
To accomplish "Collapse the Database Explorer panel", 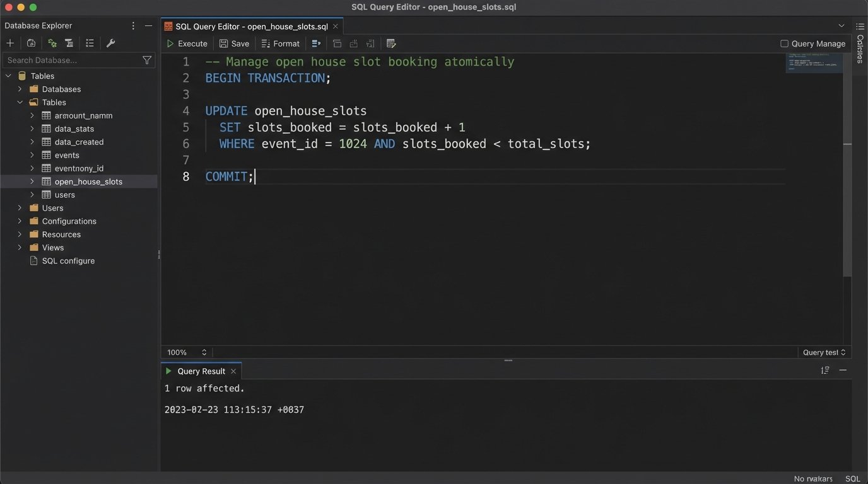I will point(148,25).
